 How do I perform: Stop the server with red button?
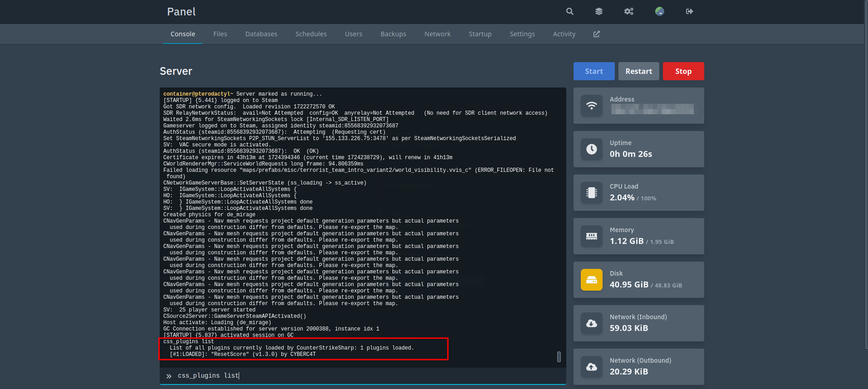[683, 71]
